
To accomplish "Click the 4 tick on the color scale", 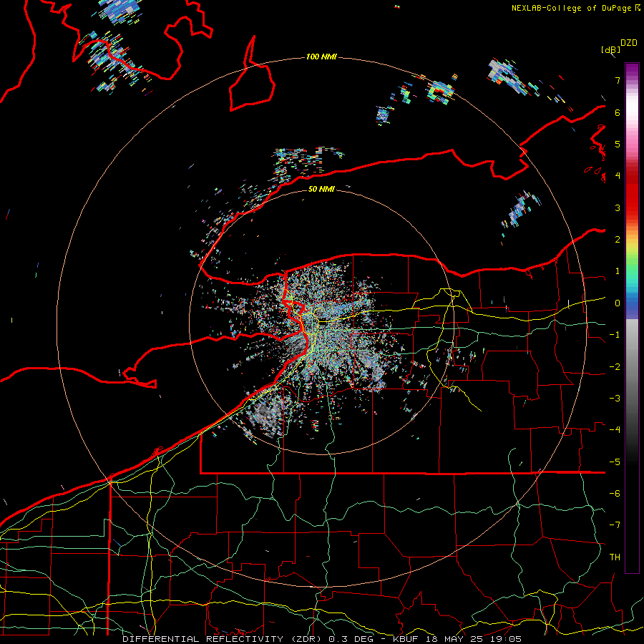I will (618, 176).
